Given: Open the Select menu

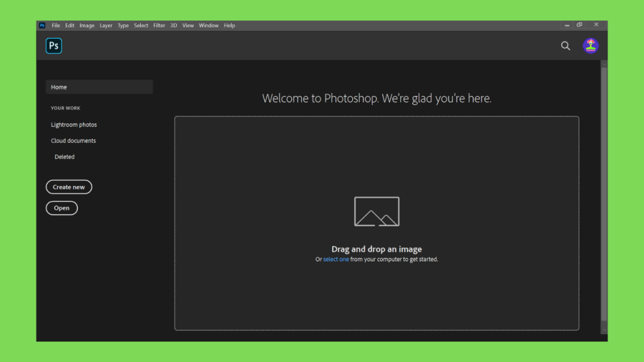Looking at the screenshot, I should click(141, 25).
